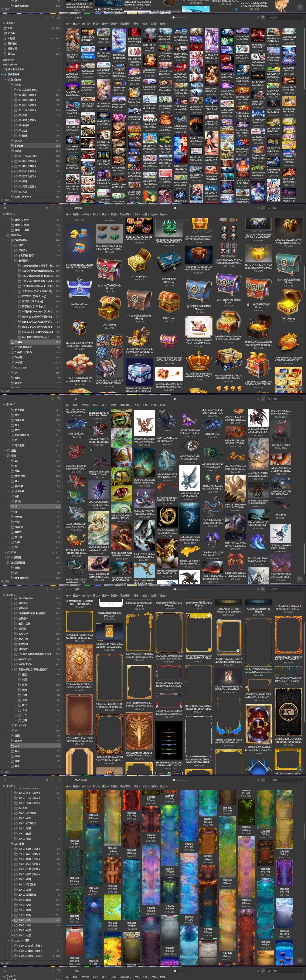Click magnifier search icon in 边框 window
Screen dimensions: 306x980
269,589
